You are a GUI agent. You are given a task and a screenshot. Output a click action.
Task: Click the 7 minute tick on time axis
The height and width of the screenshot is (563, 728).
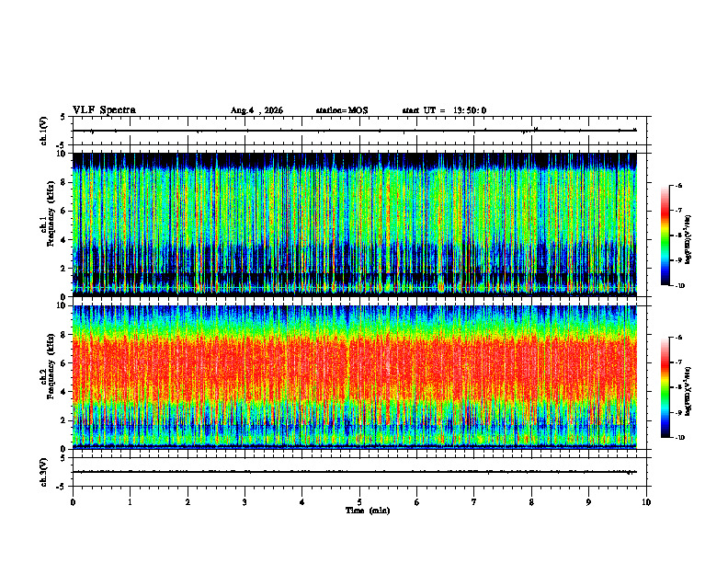tap(474, 502)
